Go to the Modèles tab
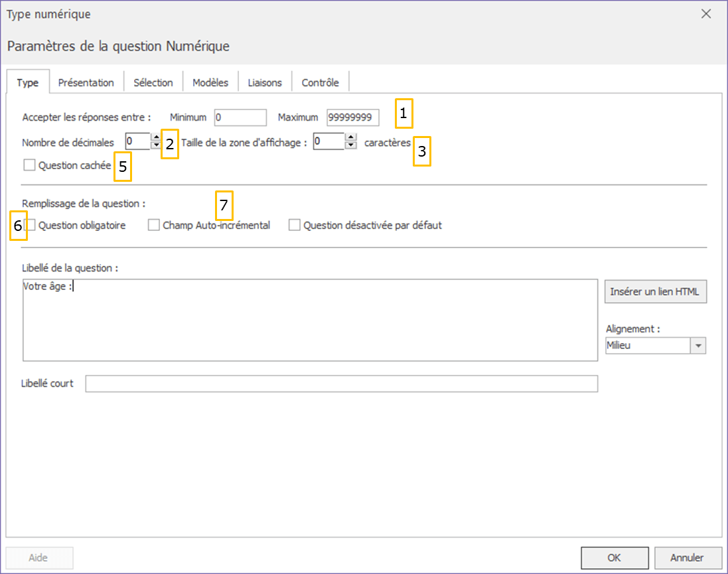Viewport: 728px width, 574px height. click(210, 83)
